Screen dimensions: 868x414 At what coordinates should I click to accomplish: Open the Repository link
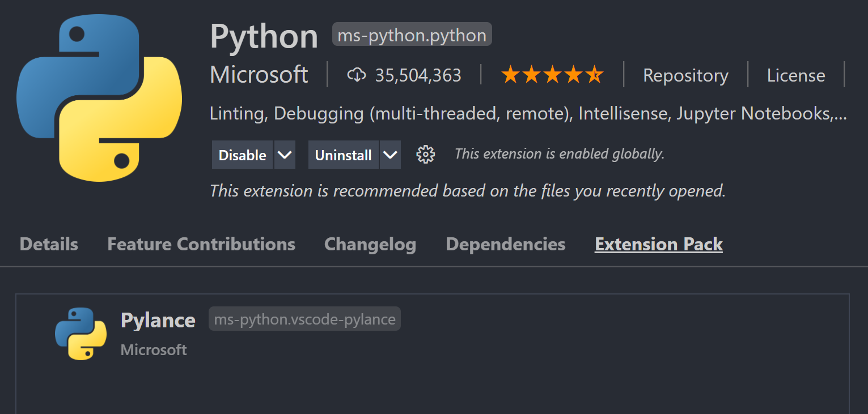click(685, 75)
